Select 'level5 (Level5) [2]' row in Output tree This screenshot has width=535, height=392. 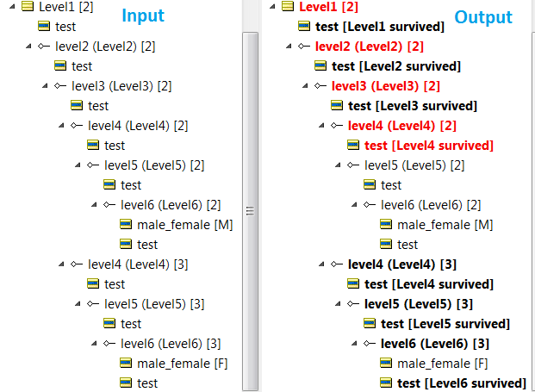[414, 165]
